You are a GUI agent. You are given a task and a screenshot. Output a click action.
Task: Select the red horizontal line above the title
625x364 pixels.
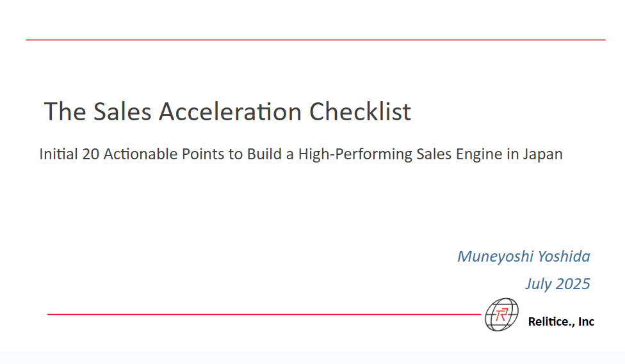click(x=316, y=40)
